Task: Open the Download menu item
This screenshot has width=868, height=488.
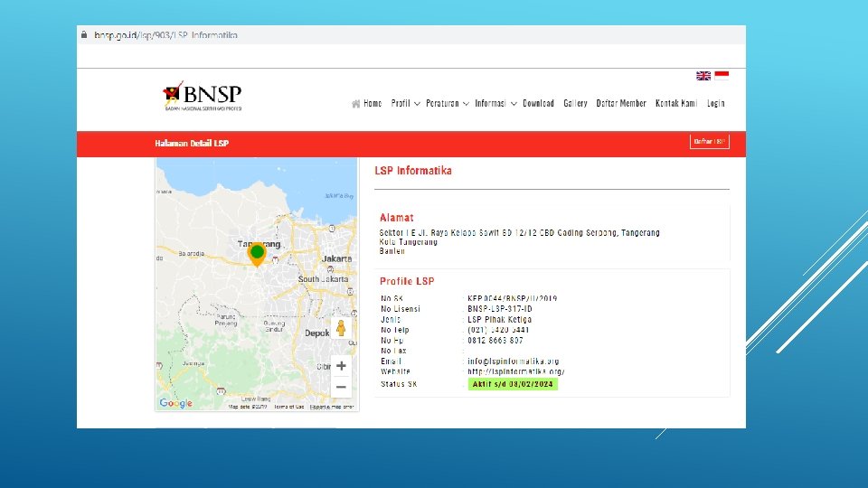Action: coord(538,103)
